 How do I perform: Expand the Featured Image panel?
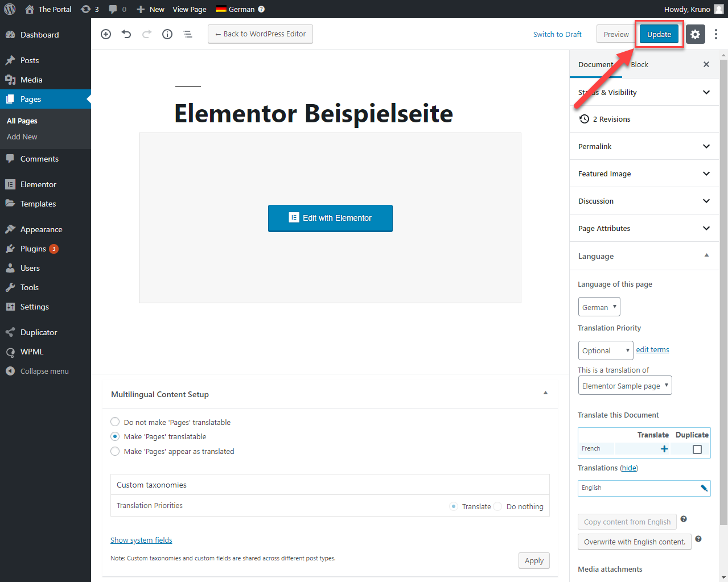pyautogui.click(x=644, y=174)
